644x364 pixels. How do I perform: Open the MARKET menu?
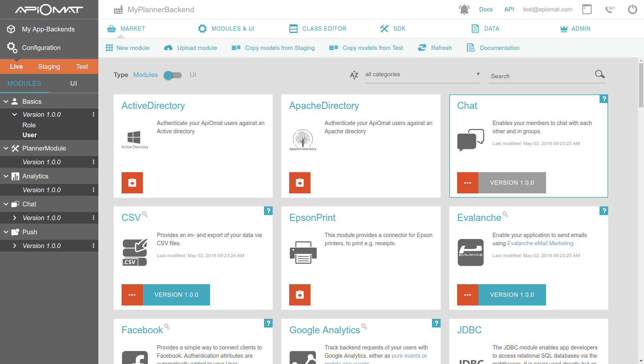click(126, 29)
